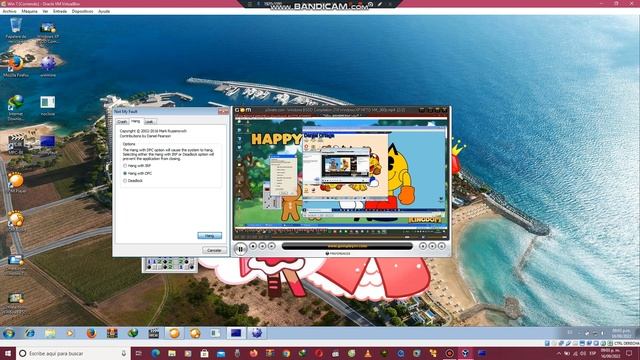Click GOM Player's last right-side round button
The height and width of the screenshot is (360, 640).
tap(441, 246)
